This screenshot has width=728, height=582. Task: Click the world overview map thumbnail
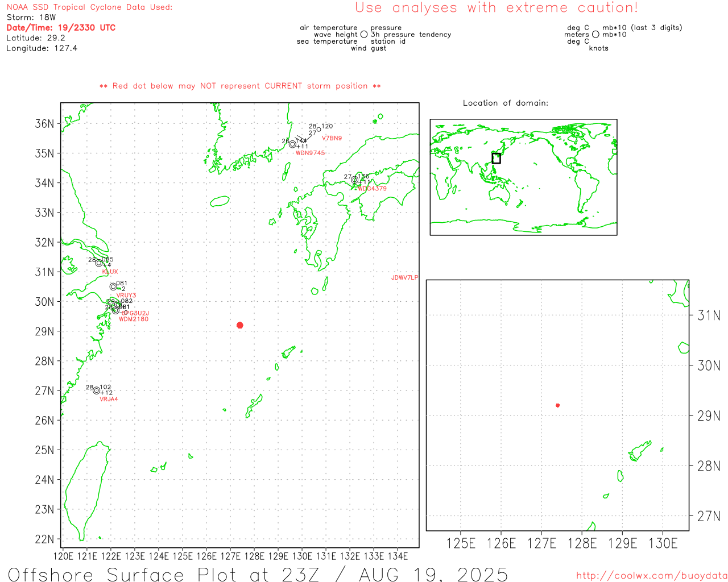click(523, 177)
